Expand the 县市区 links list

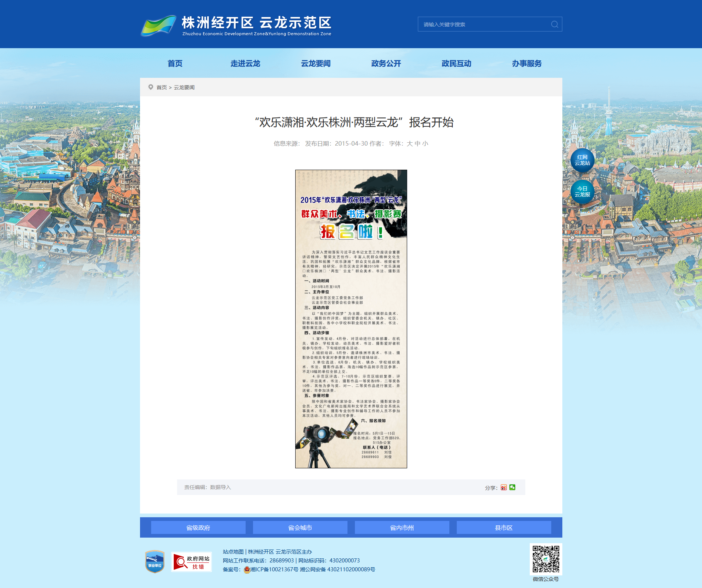pyautogui.click(x=504, y=528)
